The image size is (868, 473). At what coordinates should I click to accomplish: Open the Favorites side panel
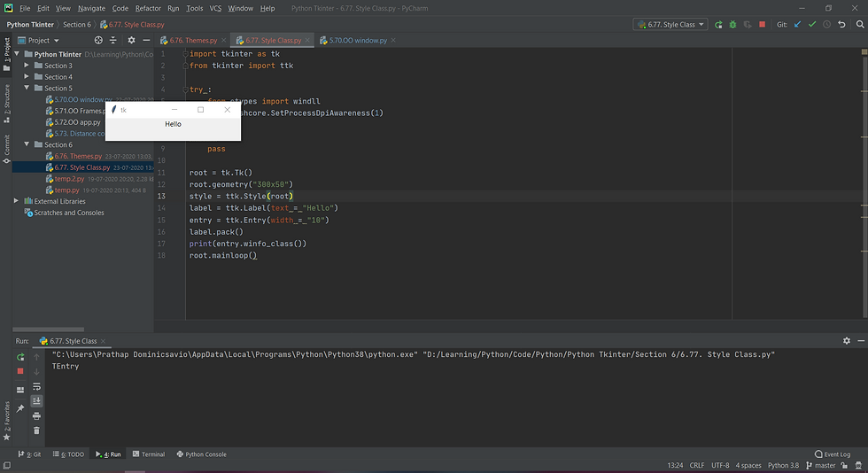tap(7, 421)
